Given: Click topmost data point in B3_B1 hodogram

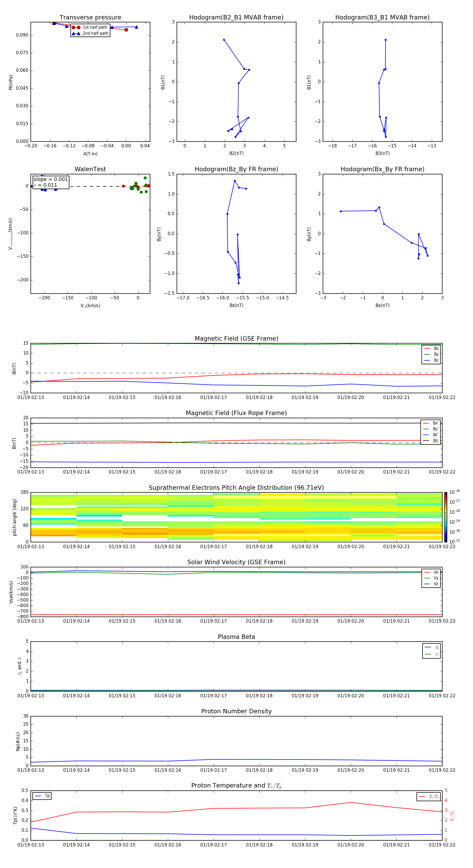Looking at the screenshot, I should pos(385,40).
